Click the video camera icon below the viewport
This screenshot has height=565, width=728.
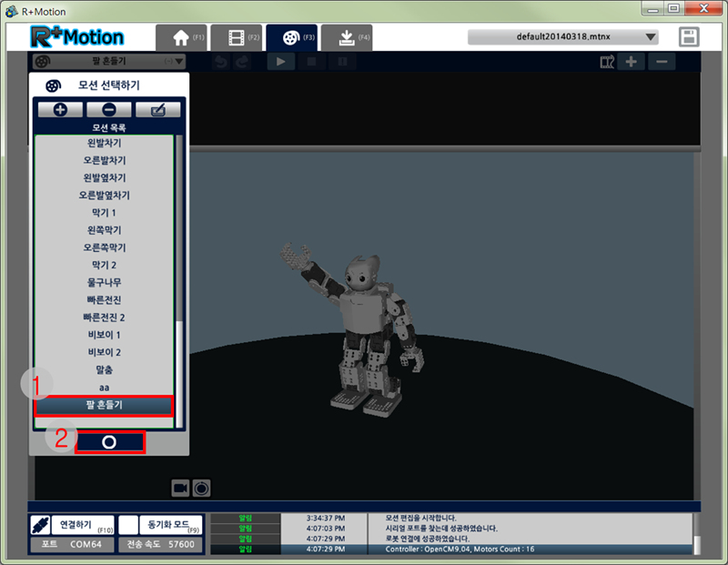[x=180, y=489]
